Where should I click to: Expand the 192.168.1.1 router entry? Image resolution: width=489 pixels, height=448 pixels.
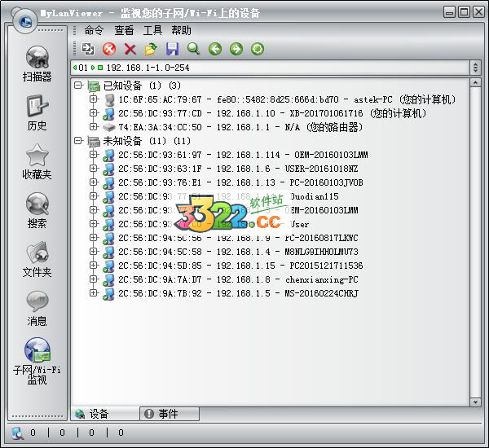coord(94,127)
